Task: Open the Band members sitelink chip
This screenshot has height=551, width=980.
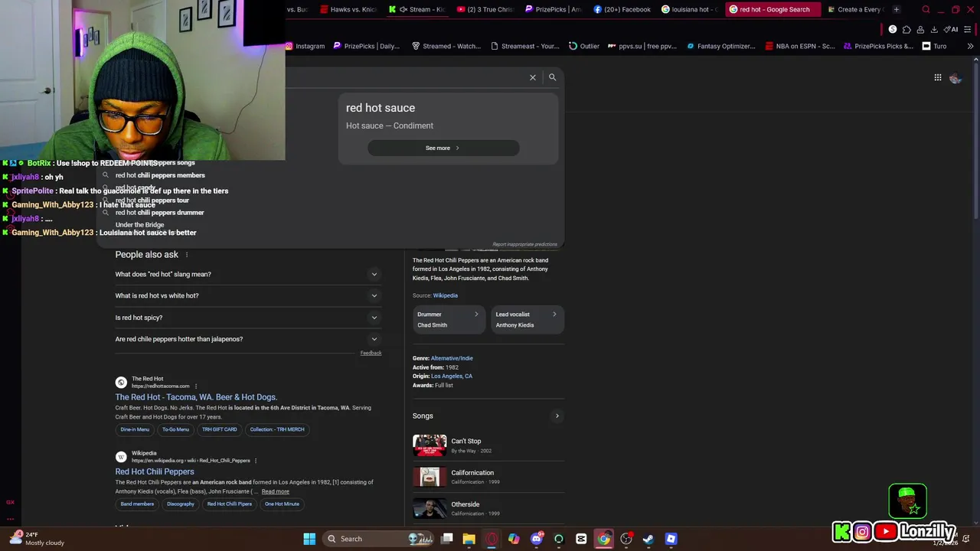Action: pyautogui.click(x=137, y=504)
